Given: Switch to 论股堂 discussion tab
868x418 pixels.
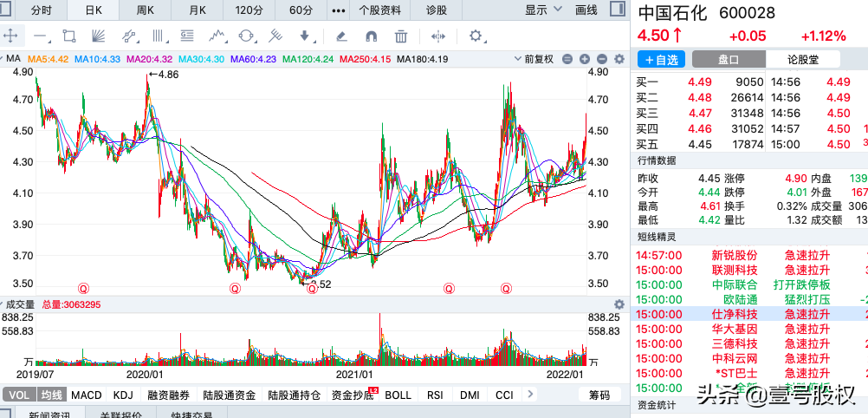Looking at the screenshot, I should [803, 60].
